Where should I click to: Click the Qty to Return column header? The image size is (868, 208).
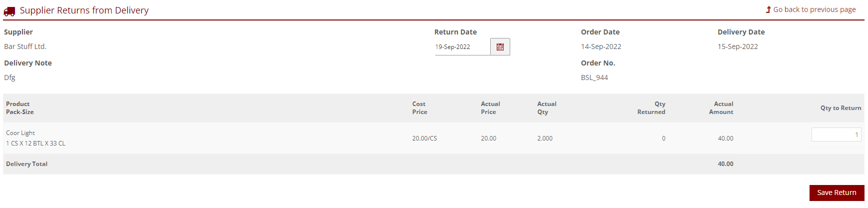click(840, 108)
